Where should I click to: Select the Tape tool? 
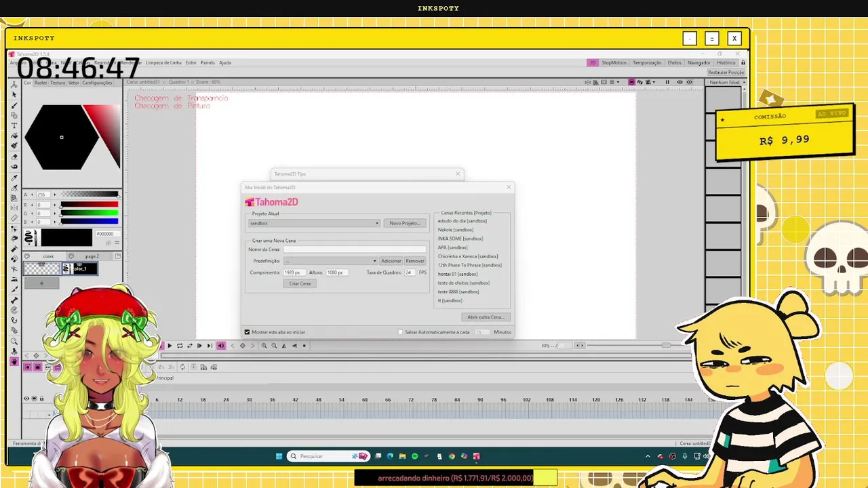point(14,167)
